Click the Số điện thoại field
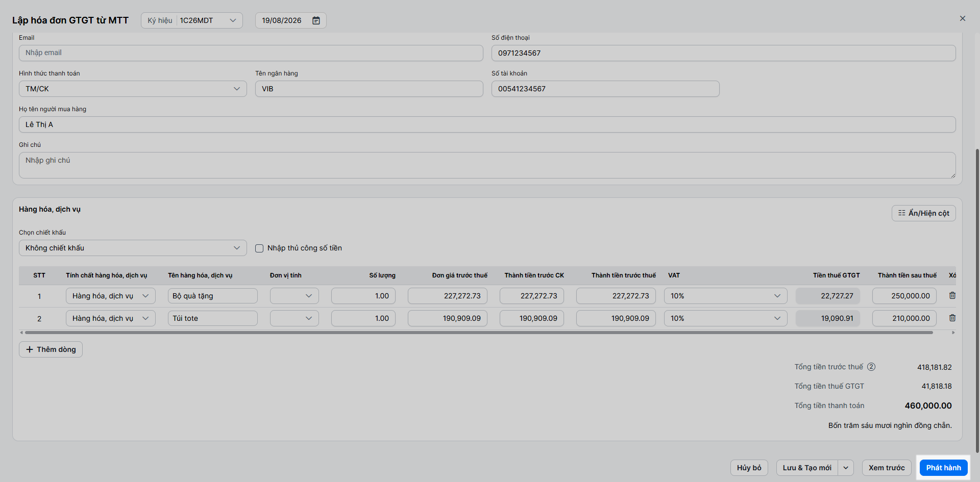The height and width of the screenshot is (482, 980). click(724, 53)
